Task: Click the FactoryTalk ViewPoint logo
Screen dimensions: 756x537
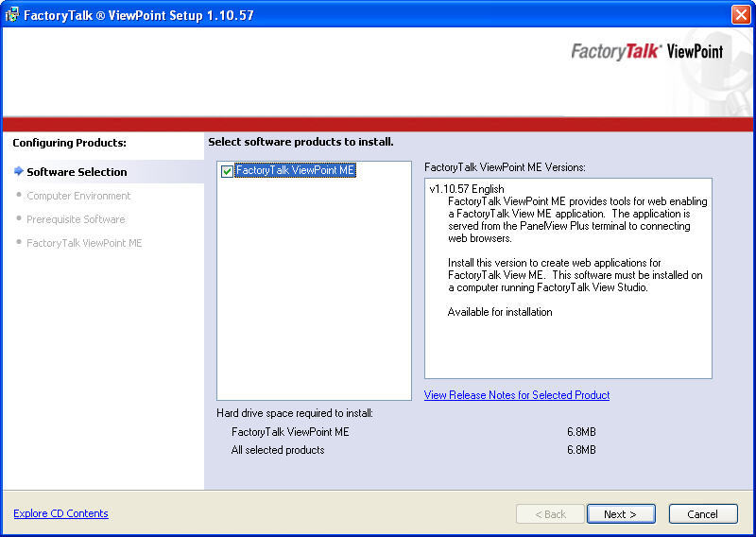Action: [647, 51]
